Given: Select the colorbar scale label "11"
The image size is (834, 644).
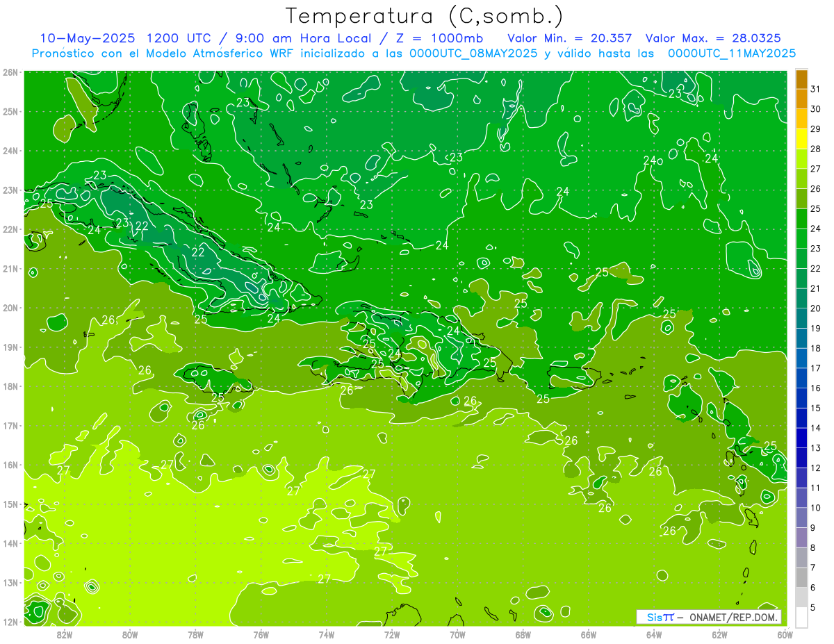Looking at the screenshot, I should pyautogui.click(x=815, y=488).
